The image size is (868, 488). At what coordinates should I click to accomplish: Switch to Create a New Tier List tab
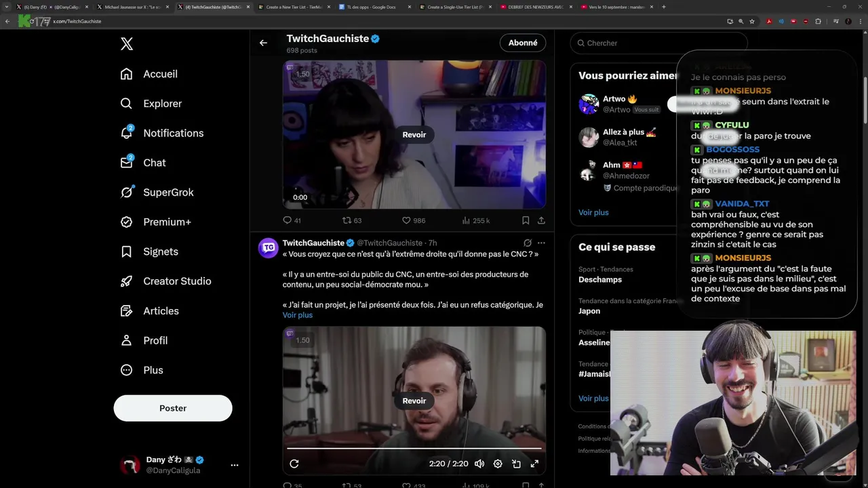(294, 7)
